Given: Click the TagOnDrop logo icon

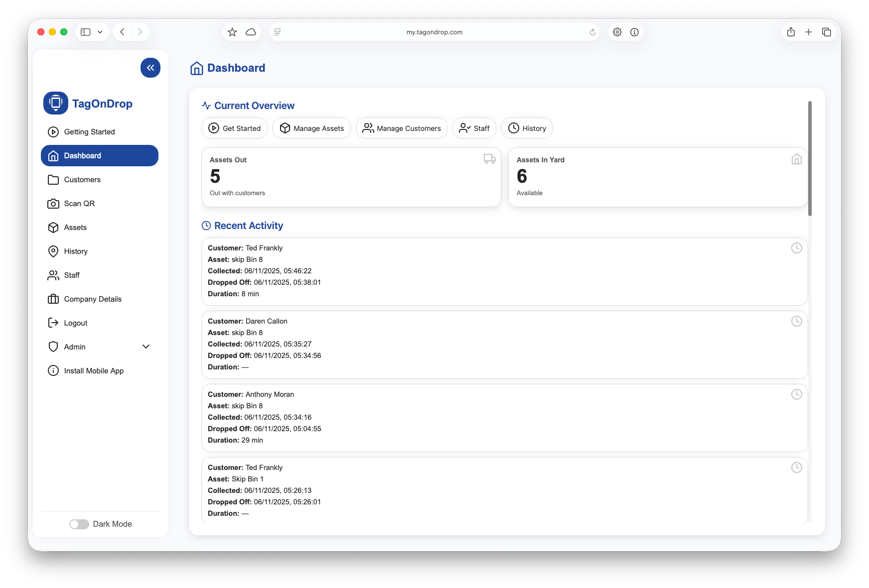Looking at the screenshot, I should 55,103.
